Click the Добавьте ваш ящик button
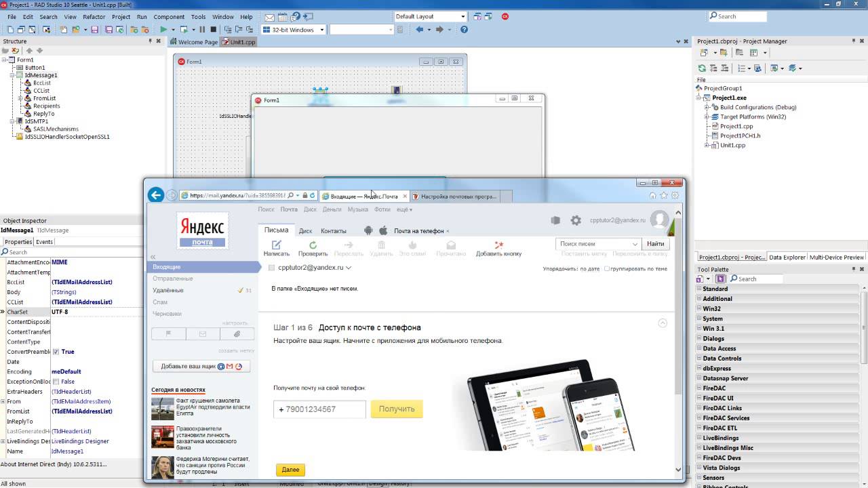The image size is (868, 488). coord(201,367)
